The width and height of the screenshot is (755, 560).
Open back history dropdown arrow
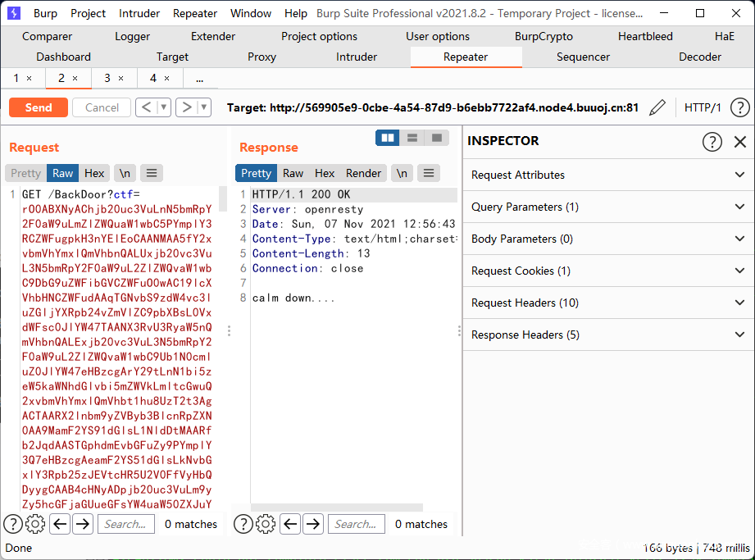(x=164, y=107)
